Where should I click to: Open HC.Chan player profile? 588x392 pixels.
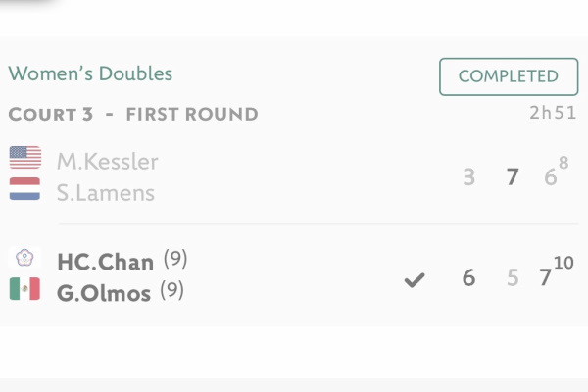(x=105, y=262)
